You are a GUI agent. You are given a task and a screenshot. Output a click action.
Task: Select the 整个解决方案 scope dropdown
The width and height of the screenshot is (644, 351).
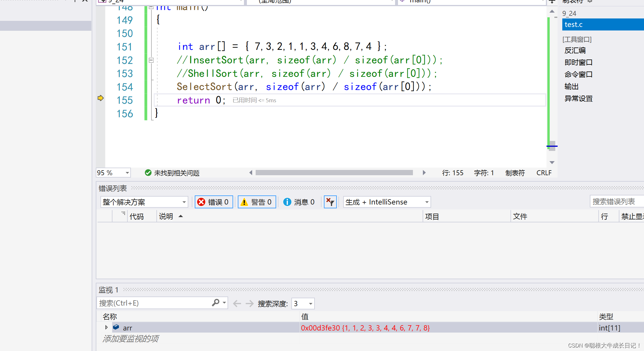pos(142,202)
